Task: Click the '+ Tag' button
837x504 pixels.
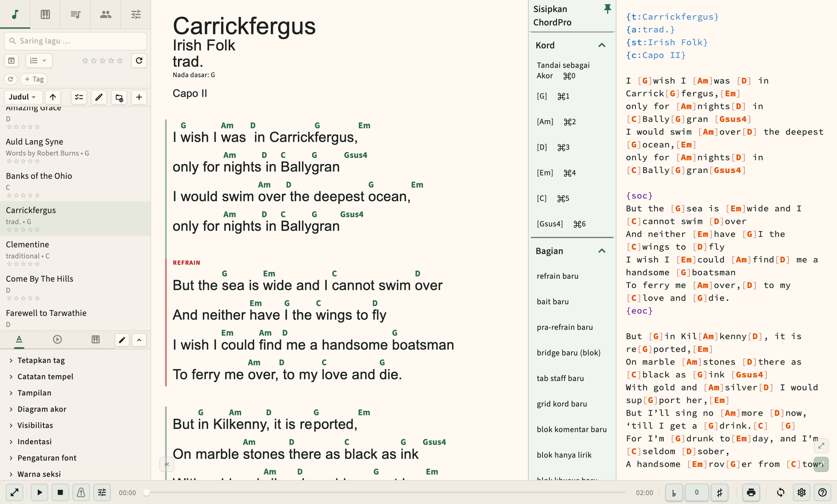Action: 34,79
